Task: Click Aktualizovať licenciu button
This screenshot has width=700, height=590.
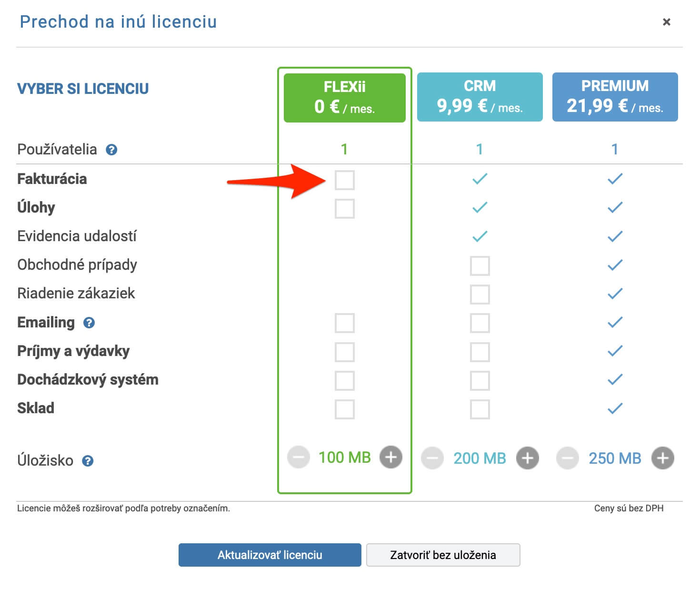Action: [x=270, y=555]
